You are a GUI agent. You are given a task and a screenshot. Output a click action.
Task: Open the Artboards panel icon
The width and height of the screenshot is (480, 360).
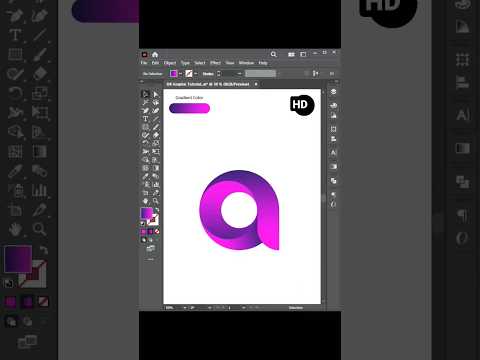tap(333, 129)
